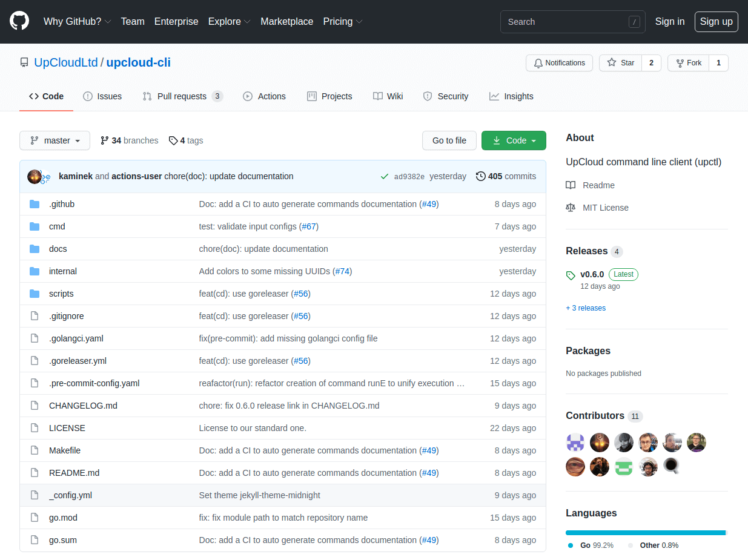Click the commit history clock icon
Screen dimensions: 748x560
tap(481, 176)
